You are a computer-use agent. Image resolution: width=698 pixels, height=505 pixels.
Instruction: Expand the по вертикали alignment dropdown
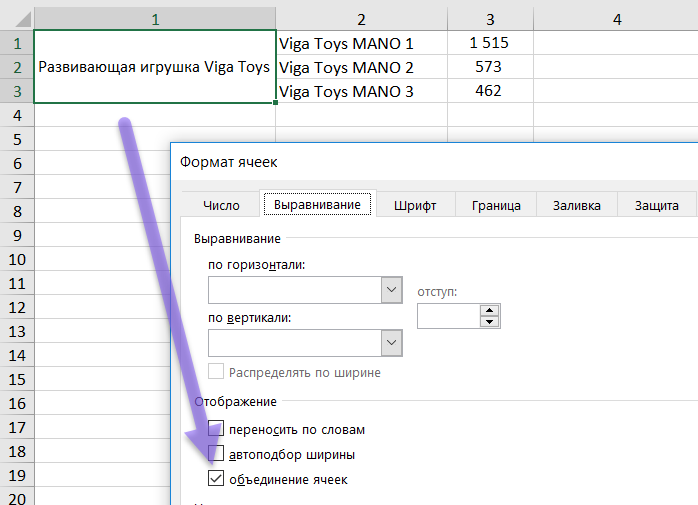click(390, 342)
